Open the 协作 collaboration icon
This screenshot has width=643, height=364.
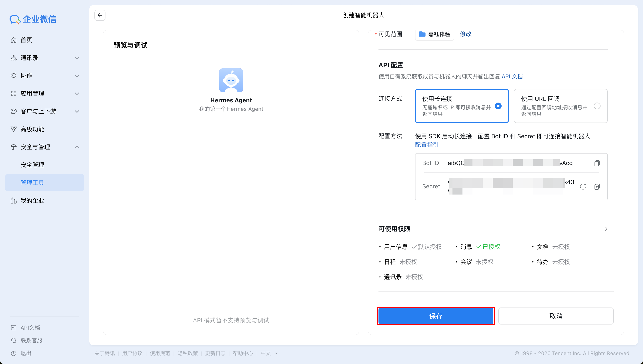14,76
